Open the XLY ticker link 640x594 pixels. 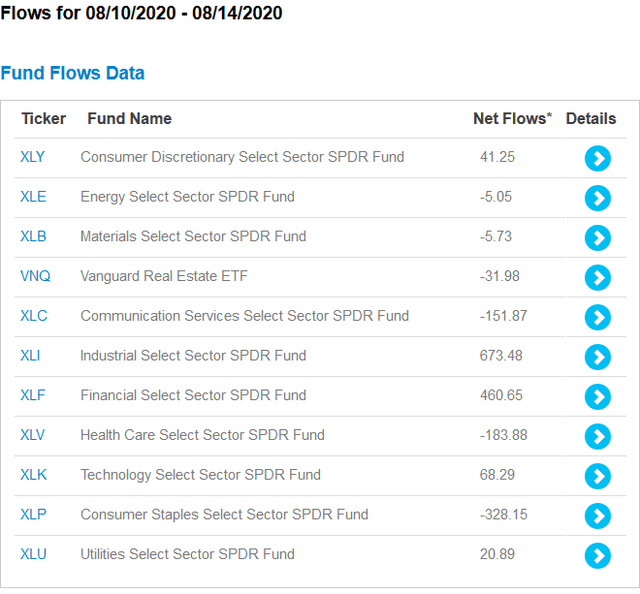click(32, 157)
